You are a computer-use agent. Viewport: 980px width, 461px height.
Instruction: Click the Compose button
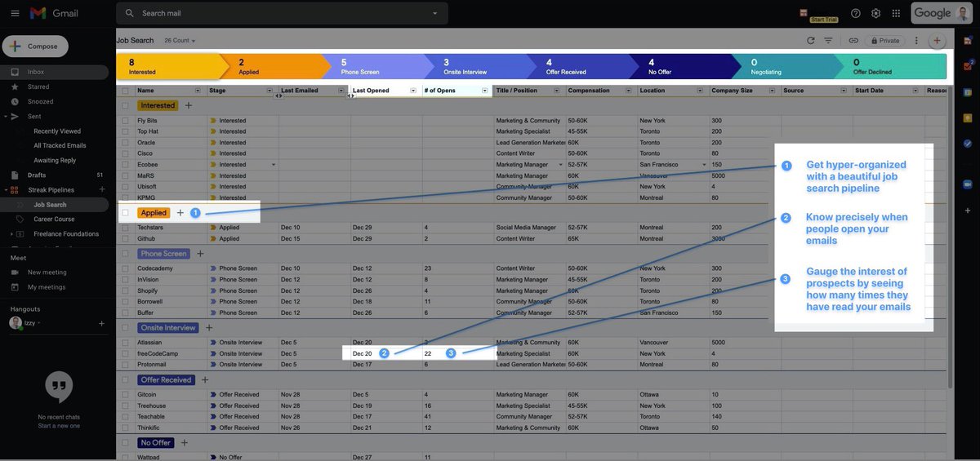(x=35, y=46)
